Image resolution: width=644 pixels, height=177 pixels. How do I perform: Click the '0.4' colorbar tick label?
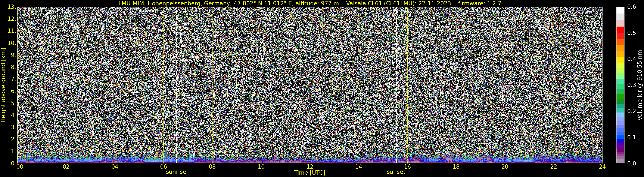(632, 59)
